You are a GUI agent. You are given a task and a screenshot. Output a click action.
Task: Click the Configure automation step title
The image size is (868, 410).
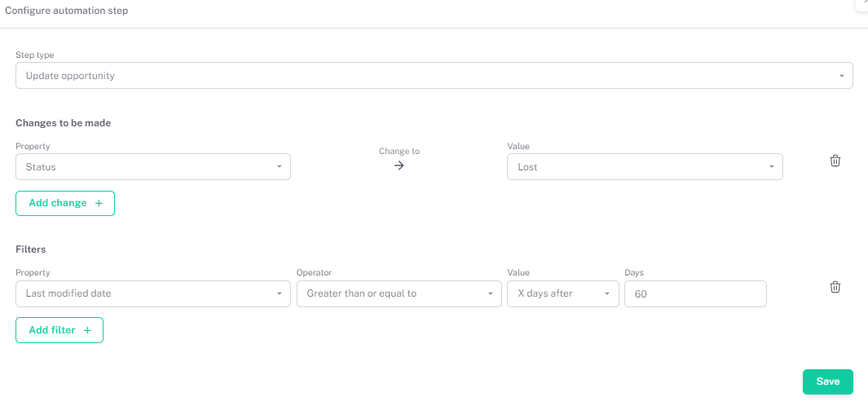point(67,11)
